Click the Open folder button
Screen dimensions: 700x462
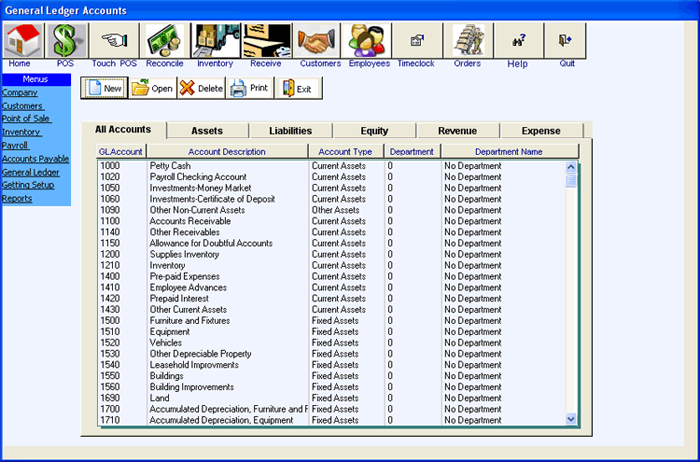[153, 88]
